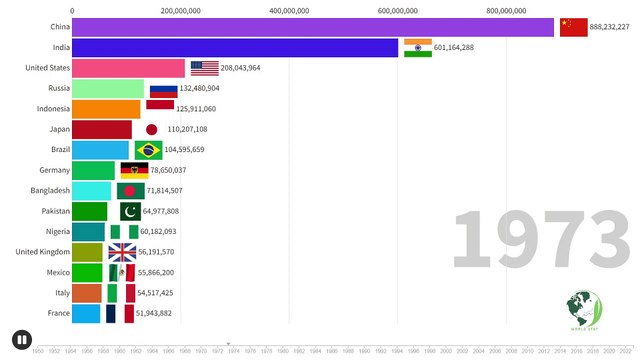Select the sky blue France bar
Viewport: 640px width, 360px height.
tap(86, 313)
